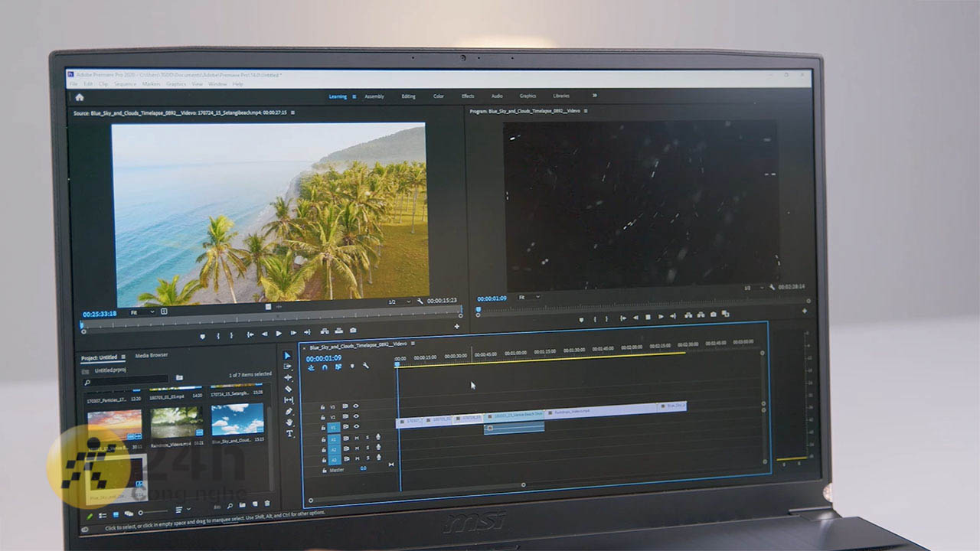
Task: Select the Hand tool
Action: [x=289, y=422]
